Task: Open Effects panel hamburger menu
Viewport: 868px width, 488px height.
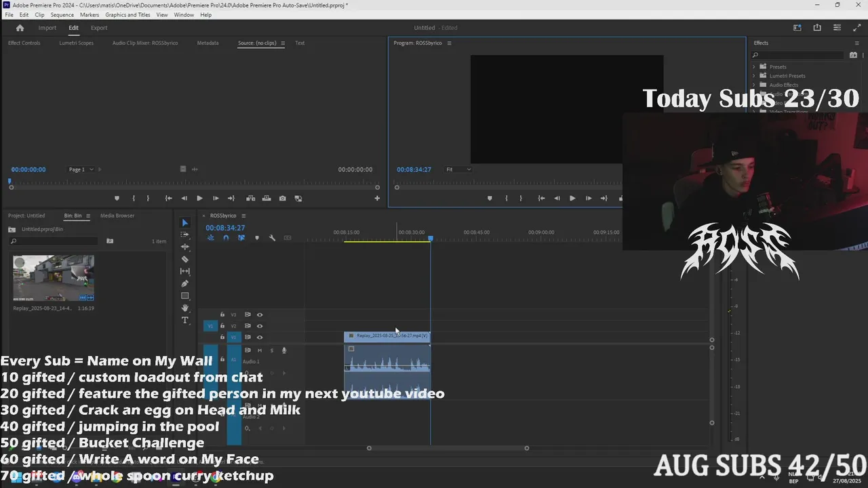Action: [856, 43]
